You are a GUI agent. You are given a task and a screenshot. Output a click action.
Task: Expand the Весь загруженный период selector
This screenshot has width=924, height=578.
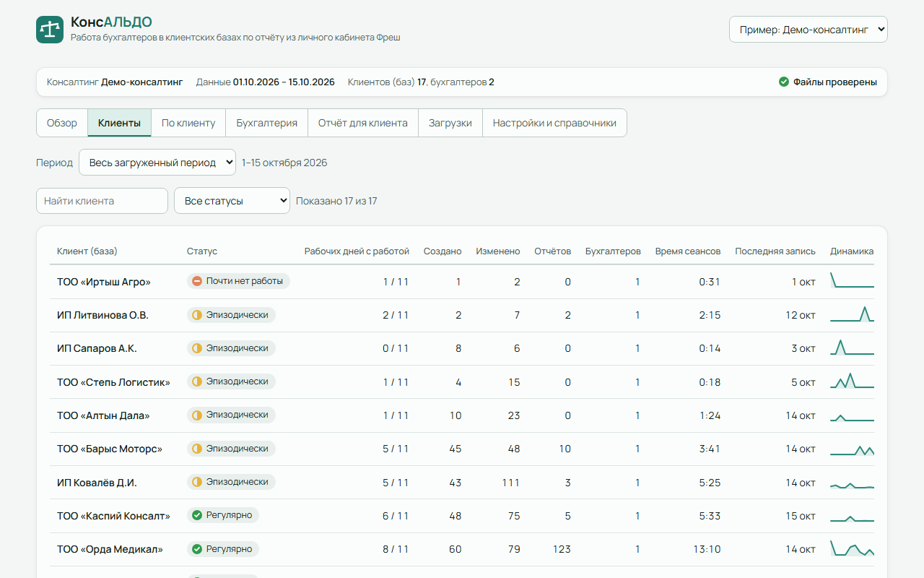click(157, 163)
